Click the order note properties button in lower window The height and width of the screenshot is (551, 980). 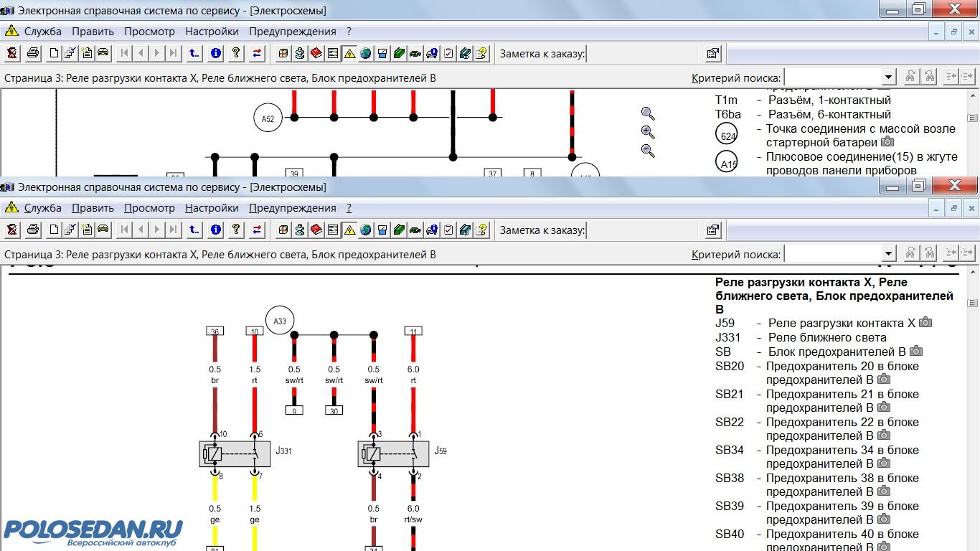point(712,230)
